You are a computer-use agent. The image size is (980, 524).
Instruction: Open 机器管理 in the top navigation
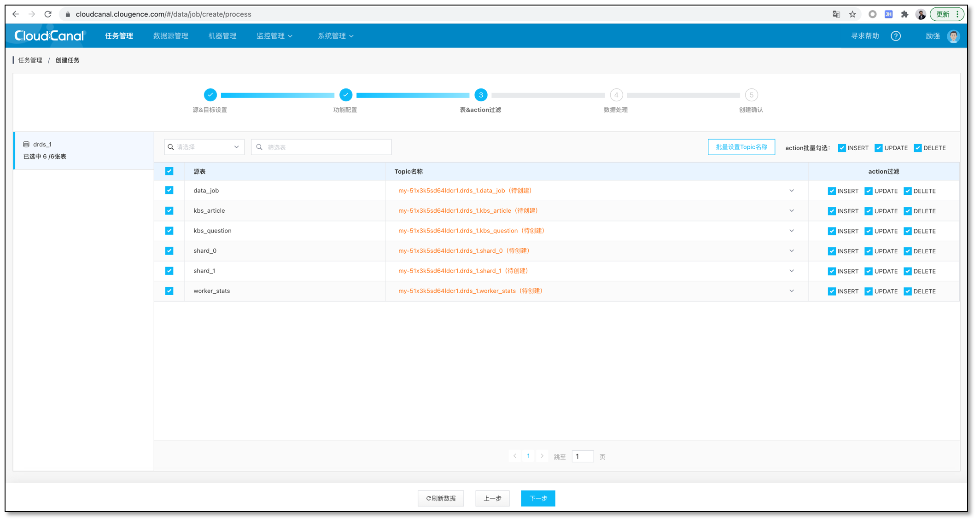tap(222, 36)
